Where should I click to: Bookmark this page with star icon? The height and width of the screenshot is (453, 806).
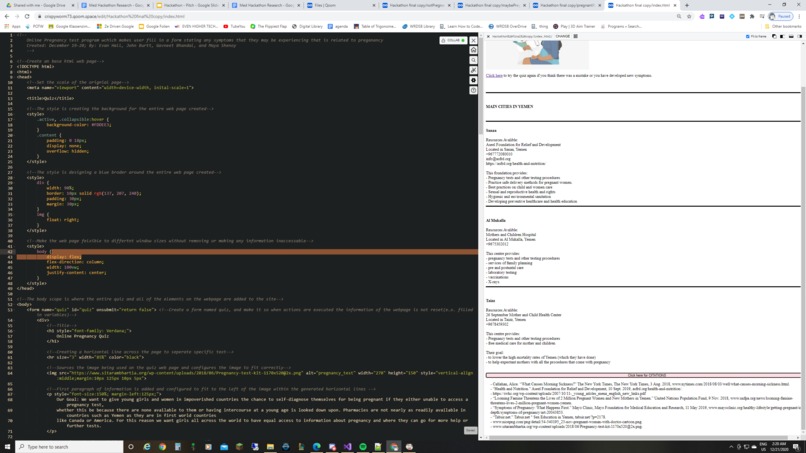(x=689, y=16)
